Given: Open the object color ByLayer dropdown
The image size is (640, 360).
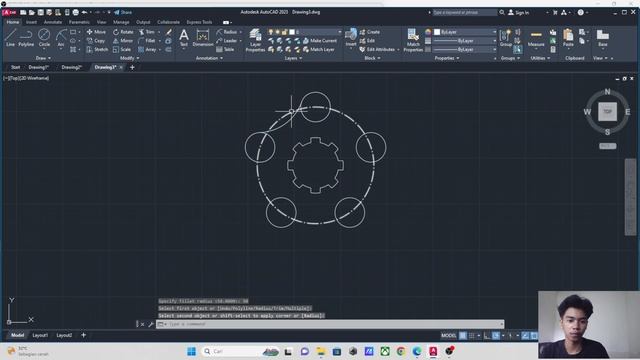Looking at the screenshot, I should tap(465, 32).
